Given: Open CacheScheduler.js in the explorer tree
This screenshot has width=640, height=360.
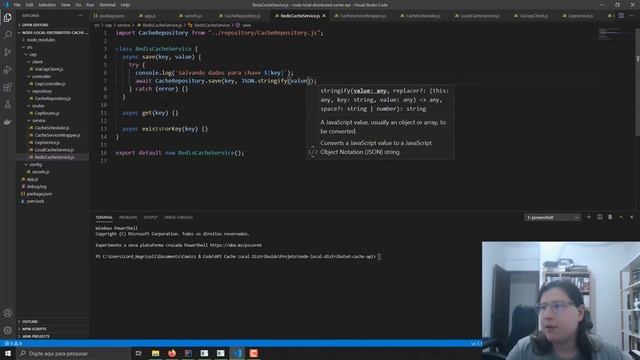Looking at the screenshot, I should (x=51, y=128).
